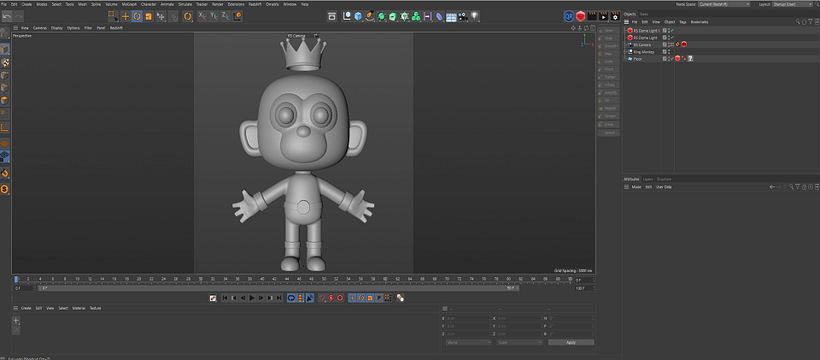Screen dimensions: 820x360
Task: Toggle RS Dome Light enable checkmark
Action: (671, 38)
